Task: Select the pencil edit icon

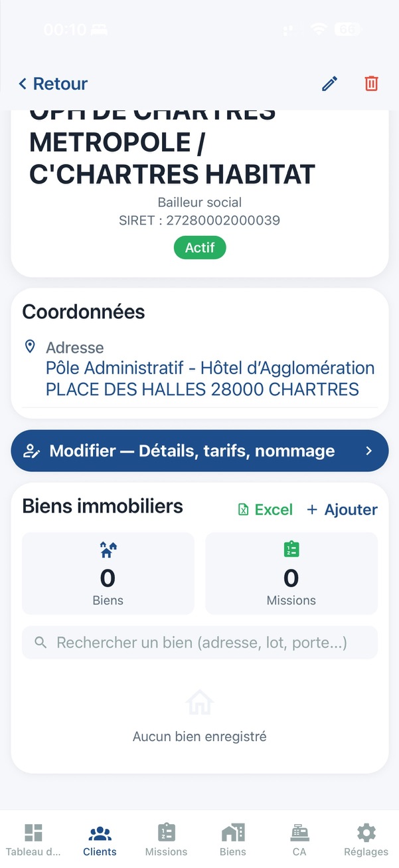Action: [329, 83]
